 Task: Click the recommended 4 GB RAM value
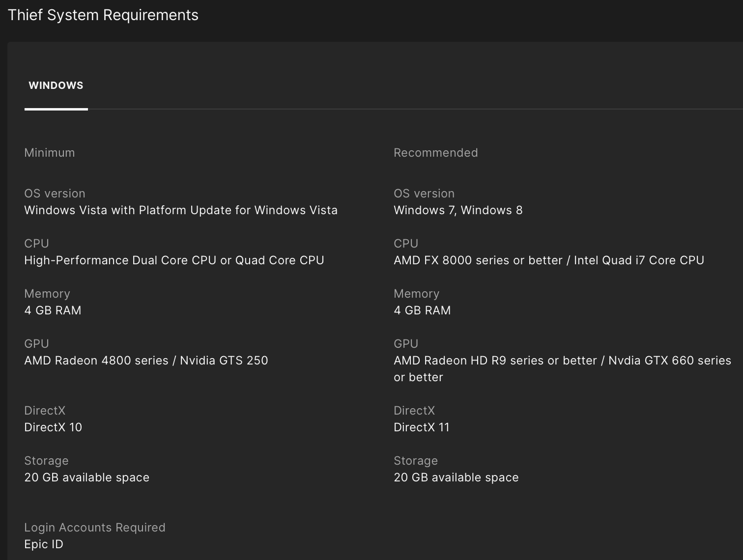tap(422, 310)
